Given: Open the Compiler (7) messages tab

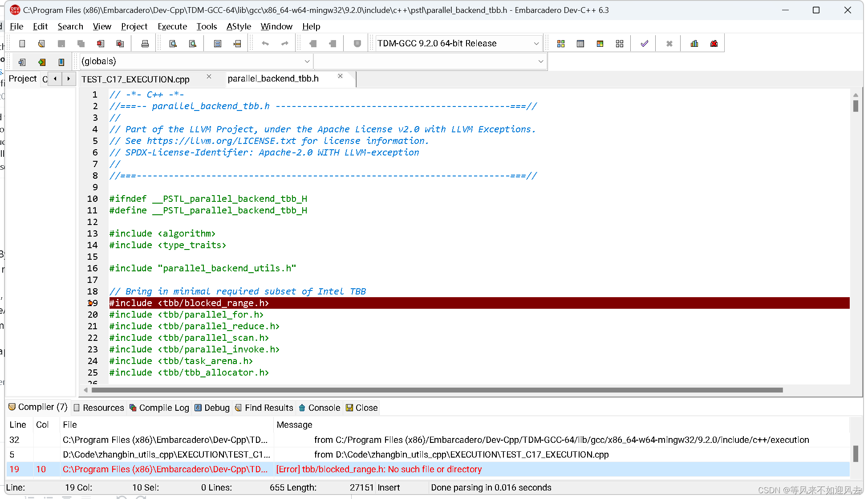Looking at the screenshot, I should coord(38,407).
